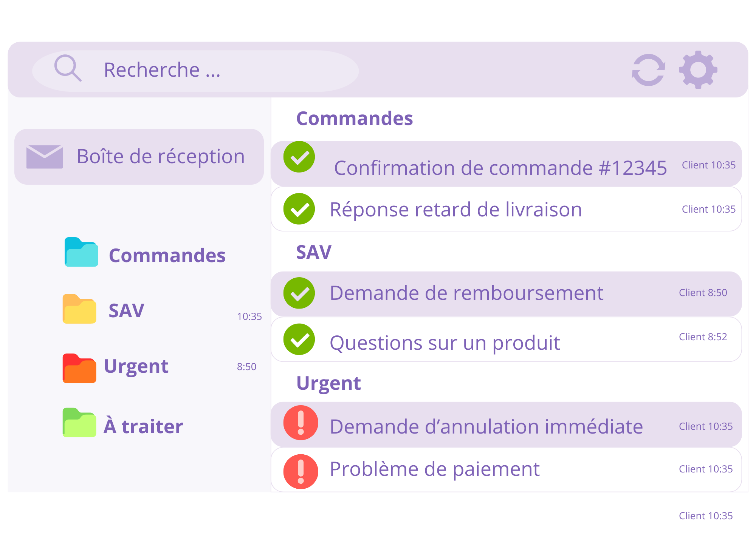Click the red Urgent folder icon

(79, 369)
